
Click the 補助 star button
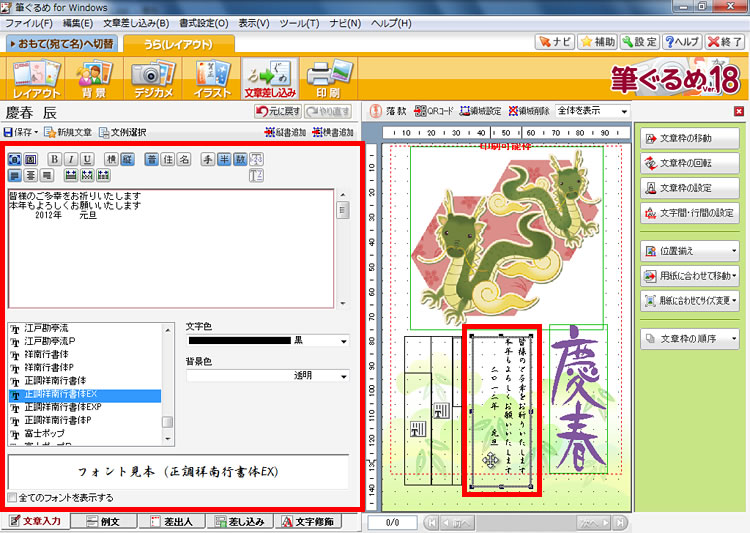click(597, 42)
